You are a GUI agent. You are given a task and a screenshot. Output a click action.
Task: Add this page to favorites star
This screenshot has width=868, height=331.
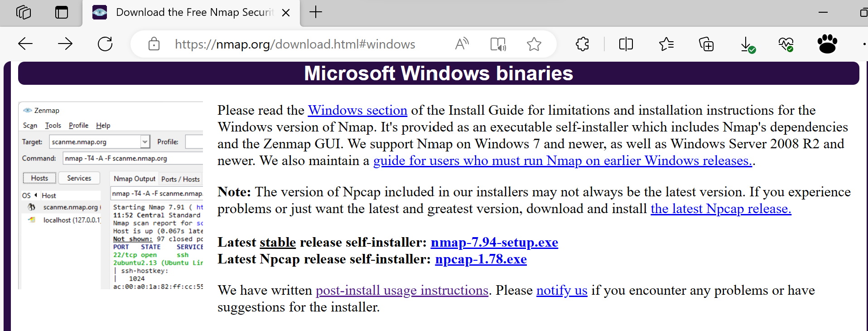534,44
